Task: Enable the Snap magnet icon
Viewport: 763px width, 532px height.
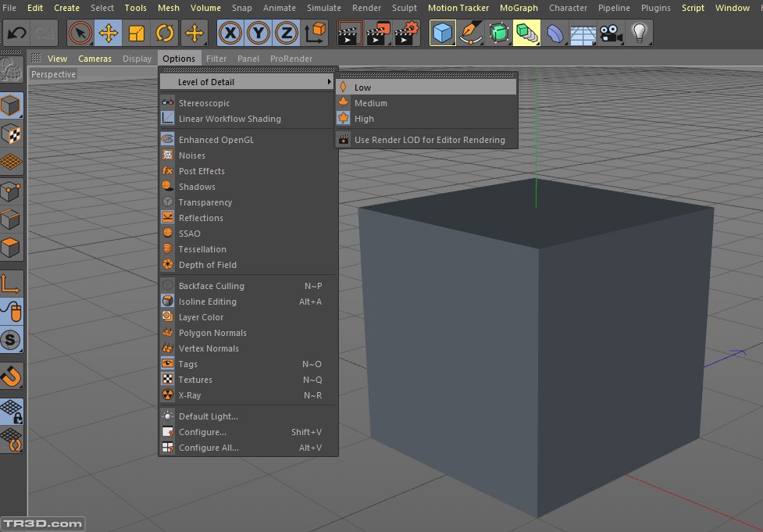Action: pos(12,377)
